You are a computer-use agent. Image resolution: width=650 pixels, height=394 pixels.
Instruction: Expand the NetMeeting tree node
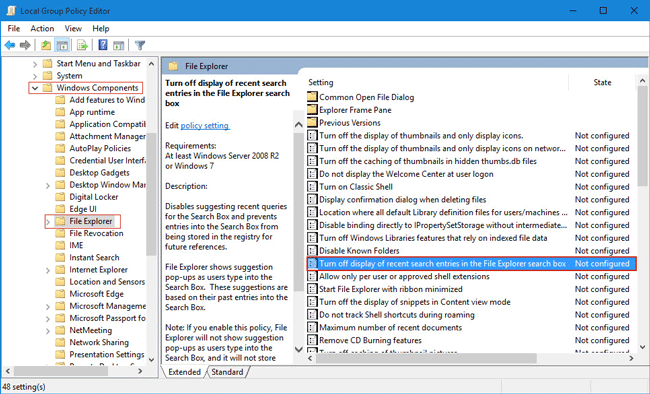point(48,331)
